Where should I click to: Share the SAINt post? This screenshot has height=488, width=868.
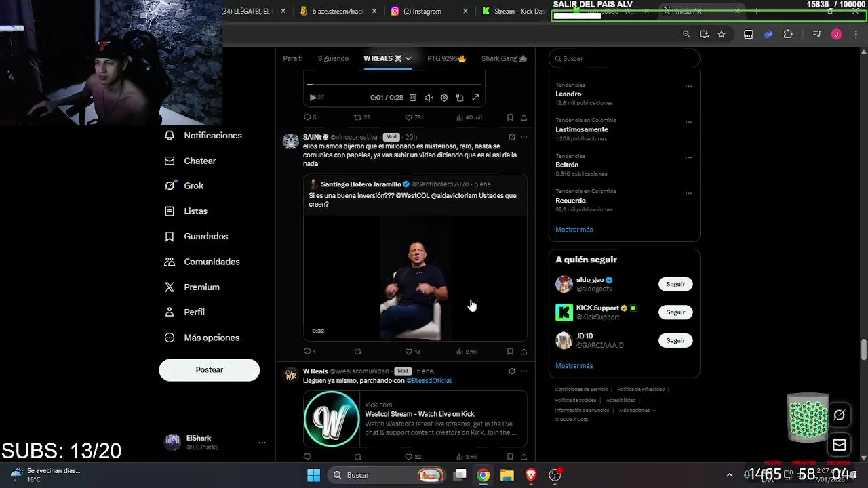coord(524,352)
